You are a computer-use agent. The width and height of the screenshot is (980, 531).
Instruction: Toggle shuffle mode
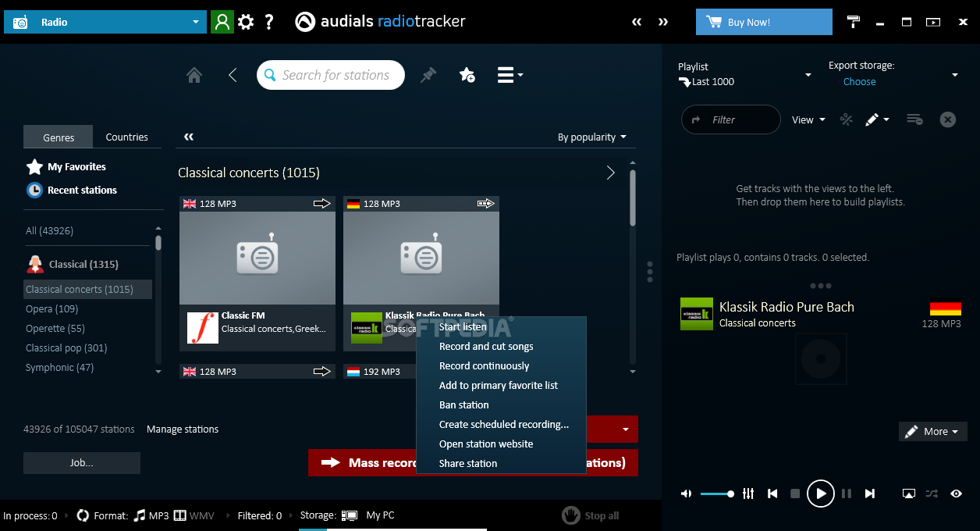click(x=932, y=494)
